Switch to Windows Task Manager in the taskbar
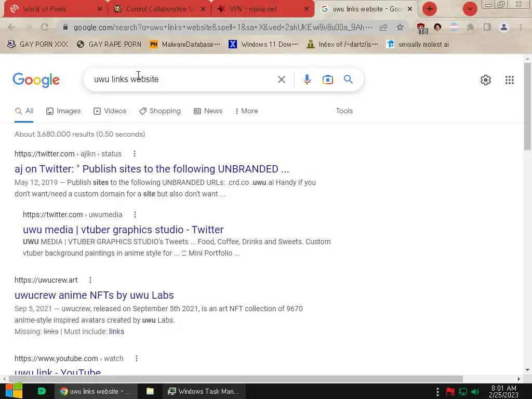Image resolution: width=532 pixels, height=399 pixels. click(x=204, y=391)
